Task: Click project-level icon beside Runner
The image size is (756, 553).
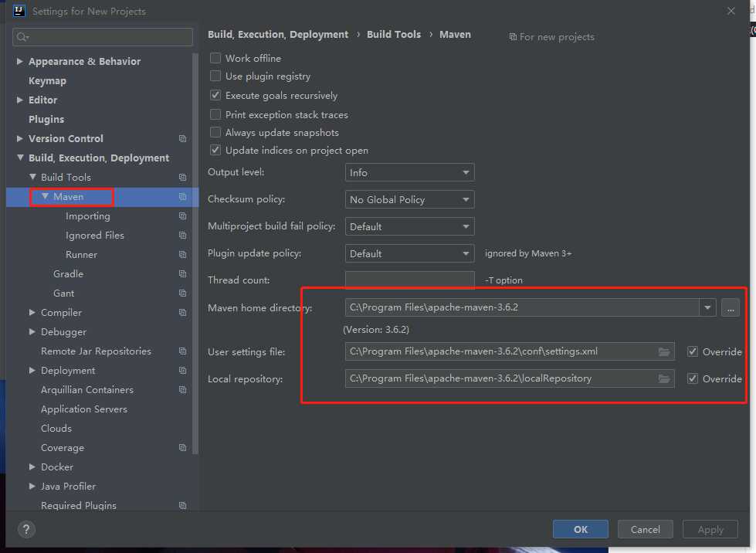Action: (x=183, y=255)
